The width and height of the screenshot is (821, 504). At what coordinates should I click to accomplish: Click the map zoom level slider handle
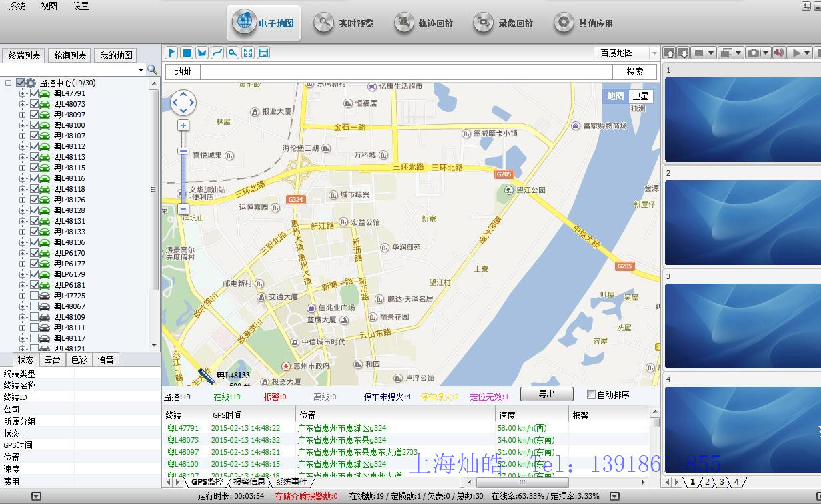point(183,151)
